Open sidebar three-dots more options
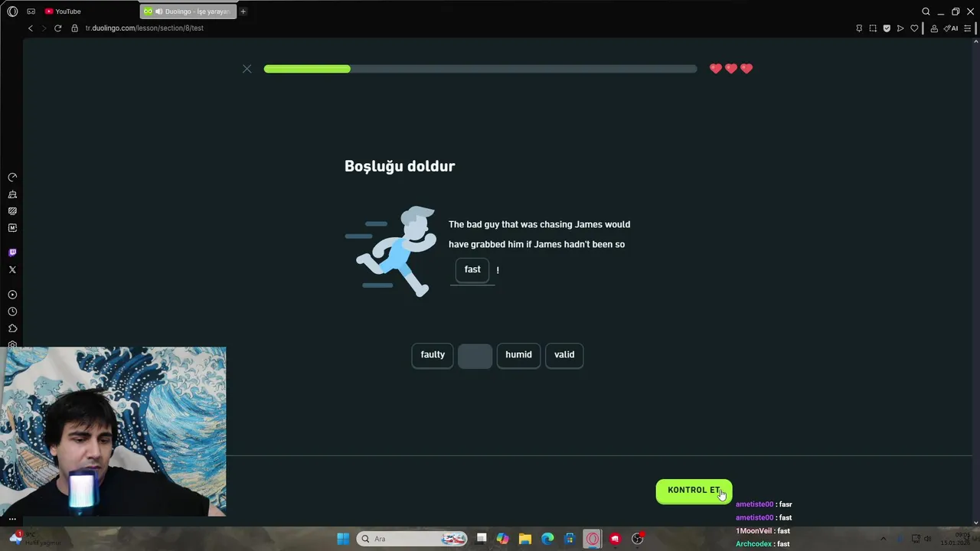Screen dimensions: 980x551 click(12, 519)
